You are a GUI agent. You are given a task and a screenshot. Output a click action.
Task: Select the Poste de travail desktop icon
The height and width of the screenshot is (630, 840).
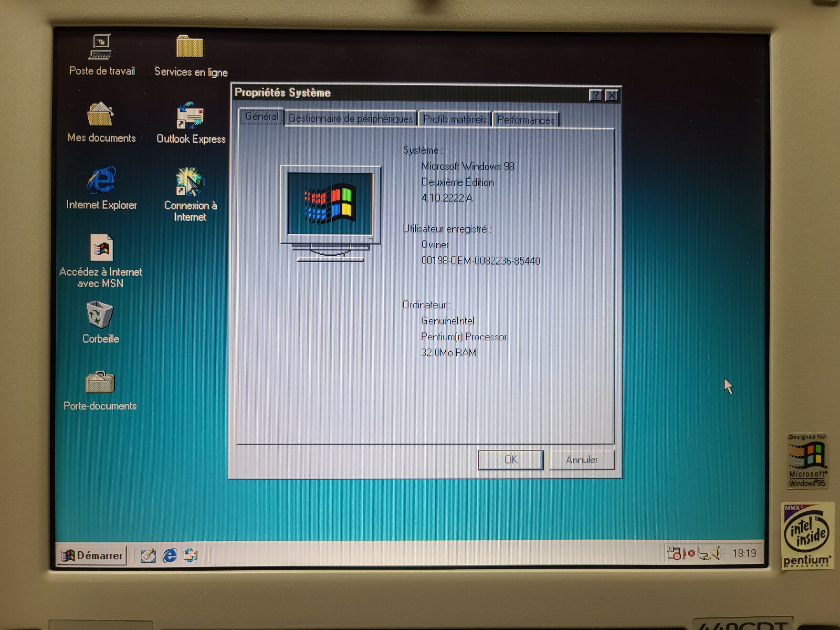(101, 55)
